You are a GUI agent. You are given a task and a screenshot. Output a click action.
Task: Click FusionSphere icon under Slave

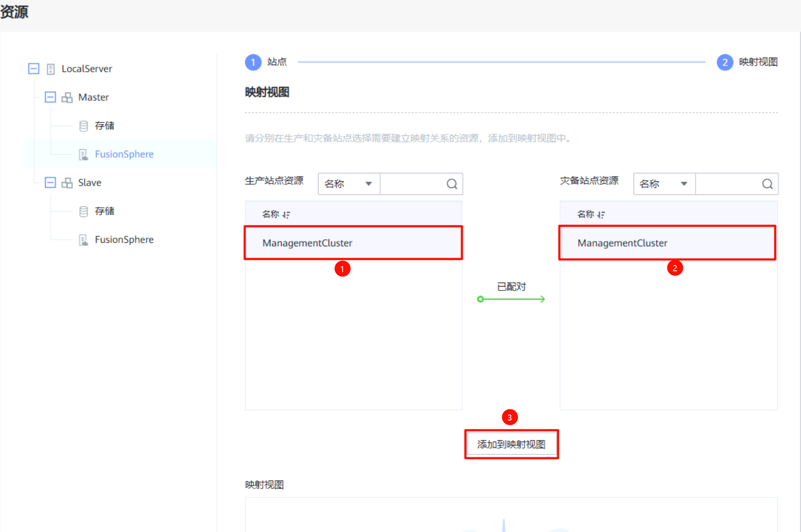(x=83, y=240)
